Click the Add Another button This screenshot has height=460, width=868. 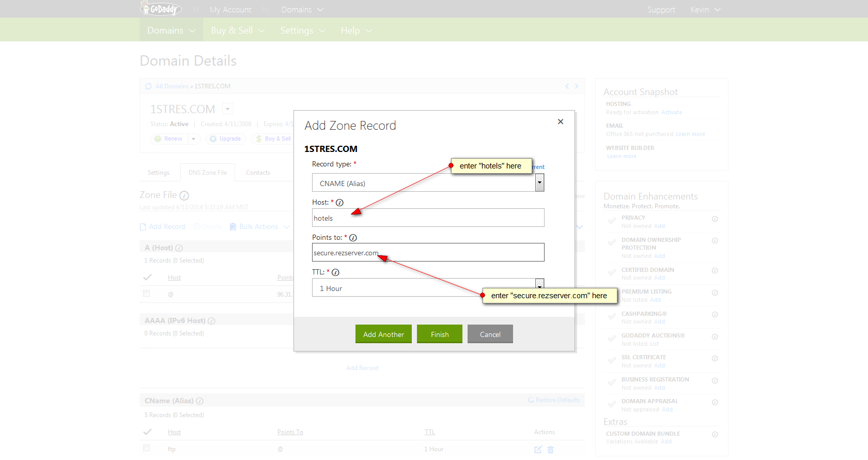click(x=383, y=334)
